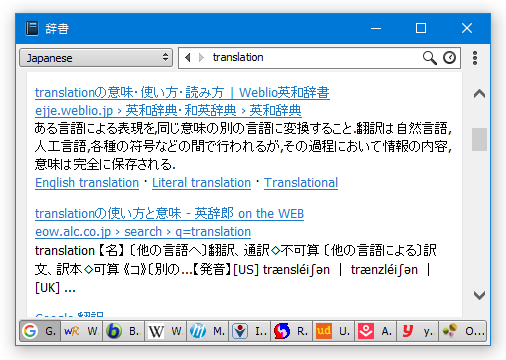
Task: Click the vertical scrollbar thumb
Action: [479, 139]
